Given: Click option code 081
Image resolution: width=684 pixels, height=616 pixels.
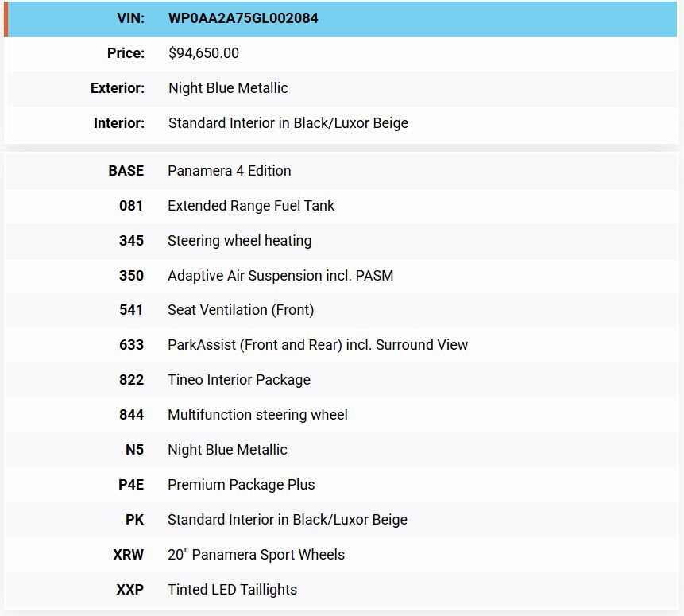Looking at the screenshot, I should pos(131,206).
